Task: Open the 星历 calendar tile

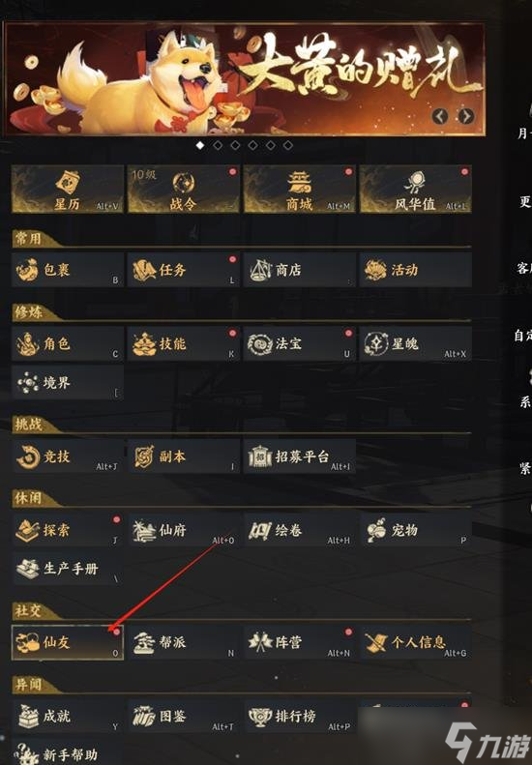Action: (68, 189)
